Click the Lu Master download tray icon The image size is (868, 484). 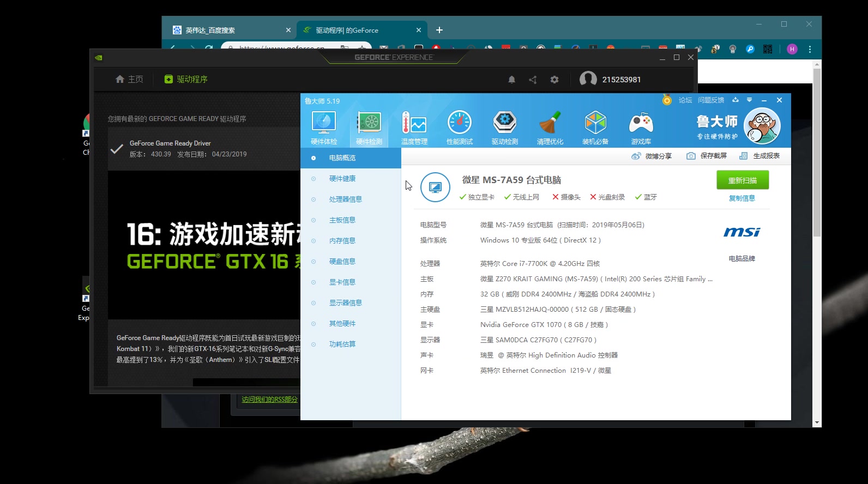tap(736, 100)
